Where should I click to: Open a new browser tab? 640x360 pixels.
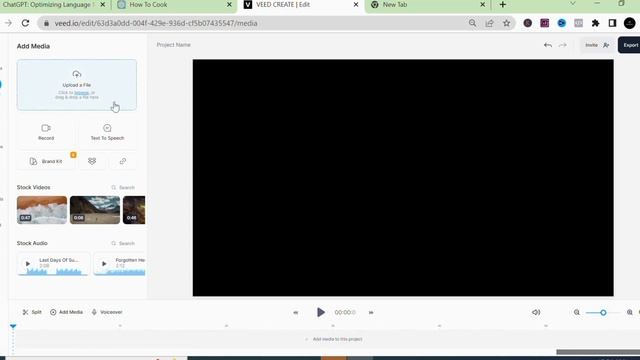click(503, 4)
